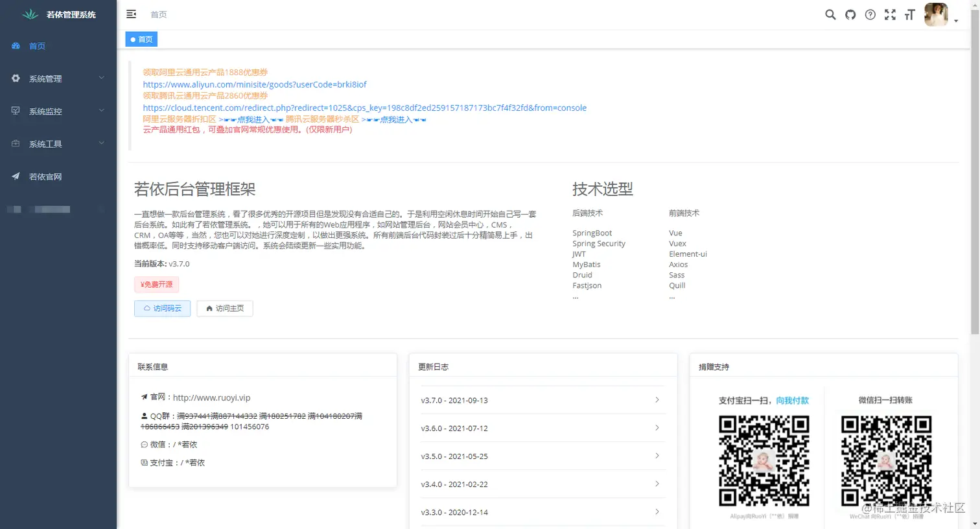The width and height of the screenshot is (980, 529).
Task: Click the ¥免费开源 red tag
Action: [x=157, y=284]
